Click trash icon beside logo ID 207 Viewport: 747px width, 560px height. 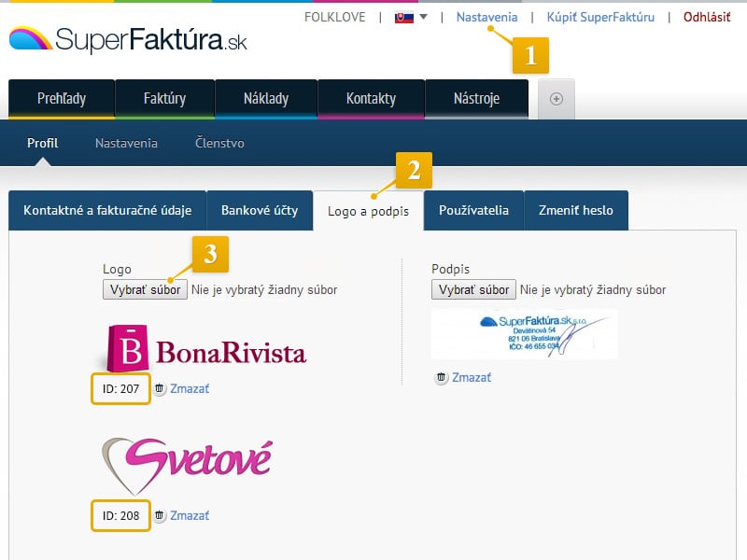159,388
